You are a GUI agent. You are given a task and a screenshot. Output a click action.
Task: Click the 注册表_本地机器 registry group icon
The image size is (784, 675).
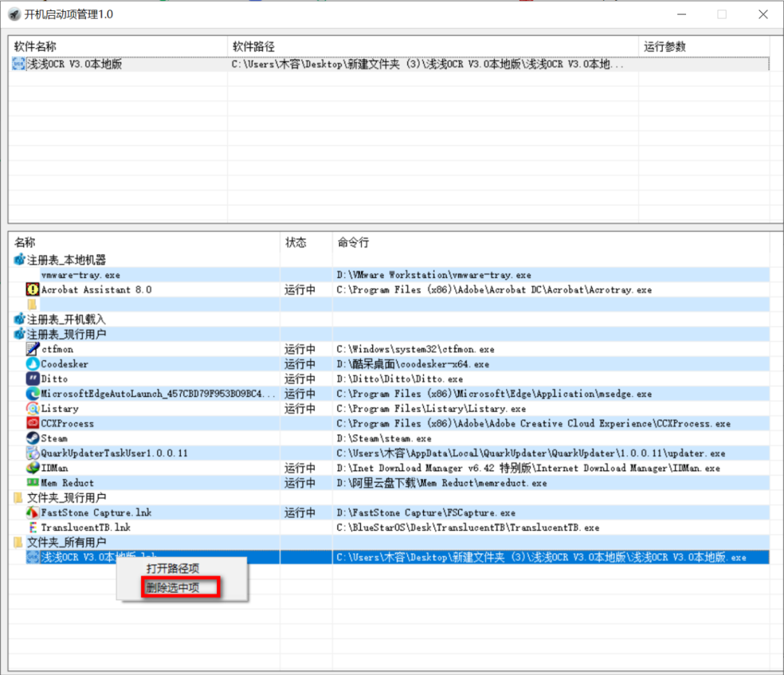tap(20, 260)
